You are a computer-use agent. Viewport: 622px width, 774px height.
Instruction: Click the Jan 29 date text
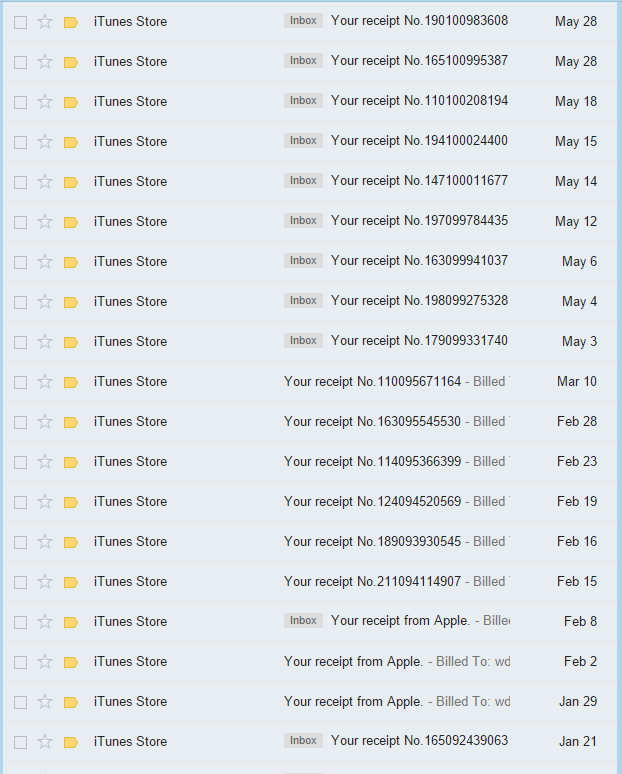578,701
